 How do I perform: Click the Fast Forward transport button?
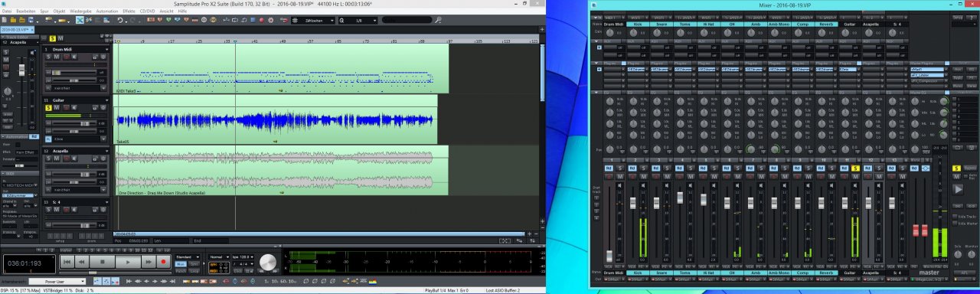(149, 261)
